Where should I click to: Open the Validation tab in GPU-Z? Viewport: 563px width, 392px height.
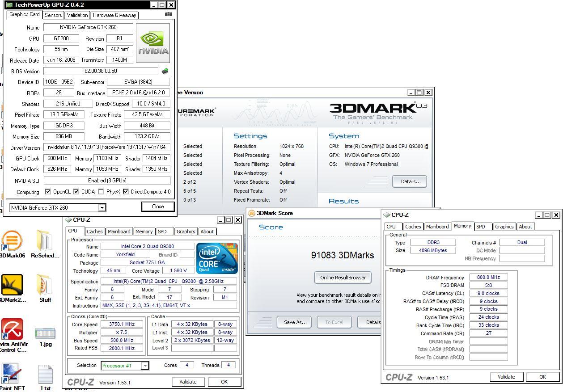77,15
